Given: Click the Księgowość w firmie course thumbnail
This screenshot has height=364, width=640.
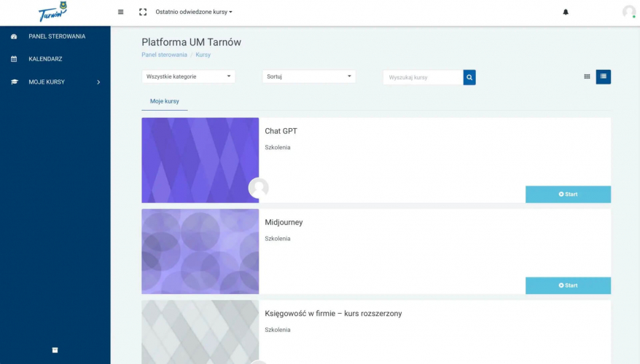Looking at the screenshot, I should (x=200, y=332).
